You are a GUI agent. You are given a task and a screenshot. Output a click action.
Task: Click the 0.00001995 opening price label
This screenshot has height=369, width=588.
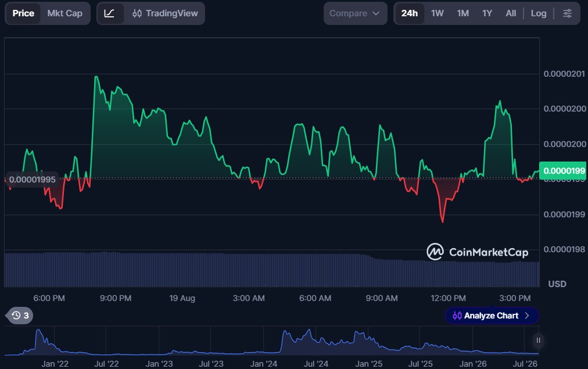point(33,180)
